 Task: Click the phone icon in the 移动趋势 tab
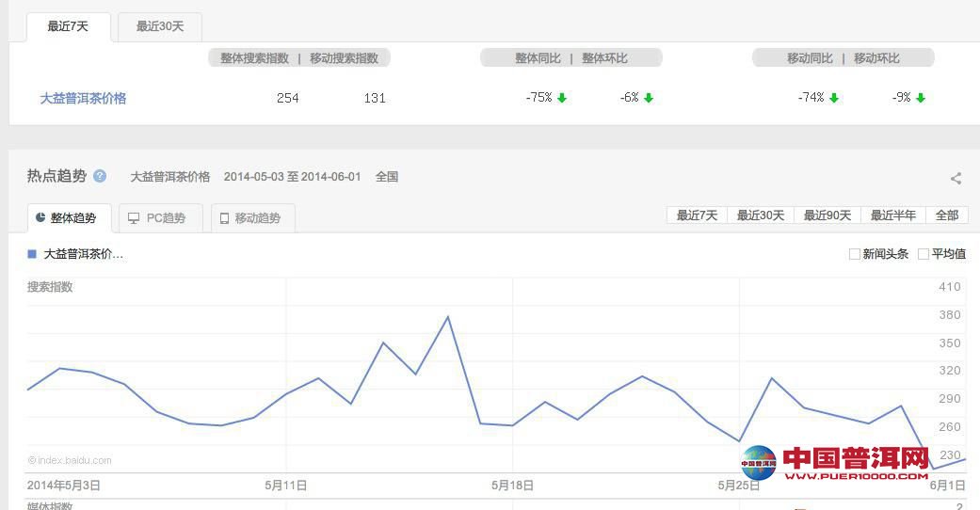click(x=224, y=218)
